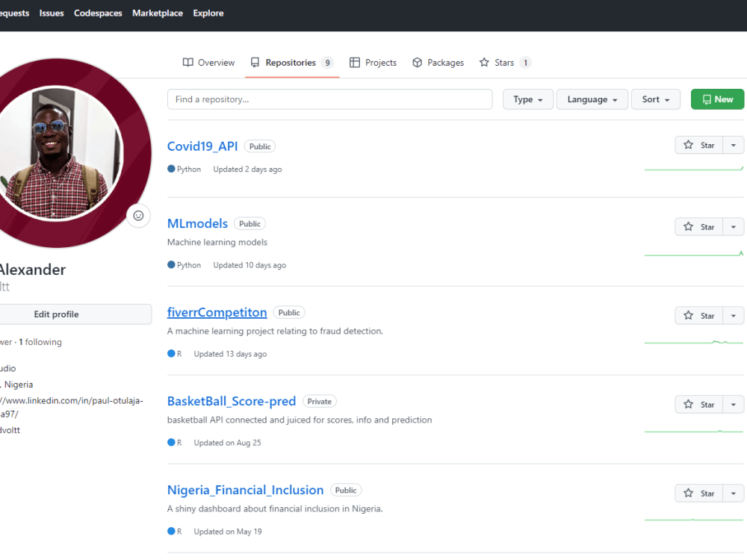
Task: Focus the Find a repository search field
Action: [x=329, y=99]
